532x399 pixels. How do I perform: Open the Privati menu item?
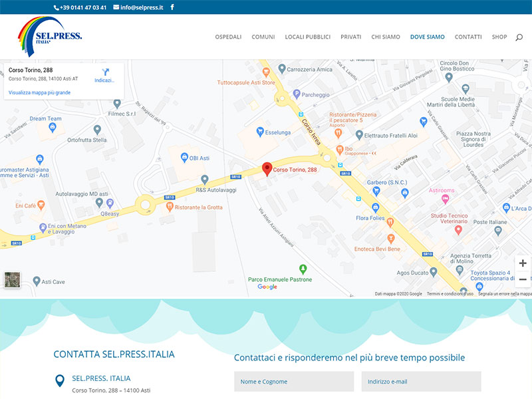click(351, 37)
